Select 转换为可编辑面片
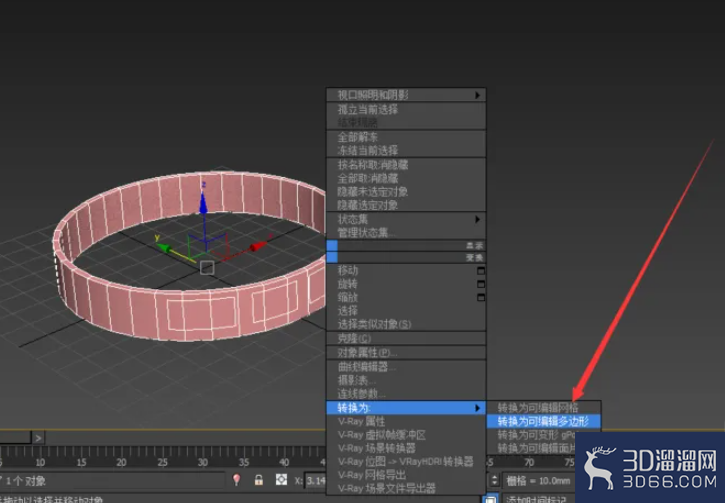 (x=536, y=448)
